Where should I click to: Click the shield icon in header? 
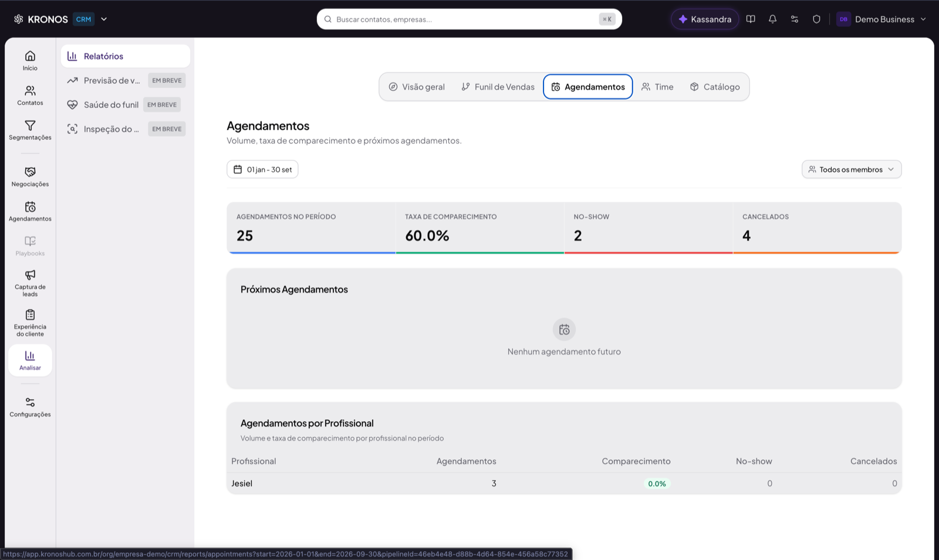coord(816,19)
